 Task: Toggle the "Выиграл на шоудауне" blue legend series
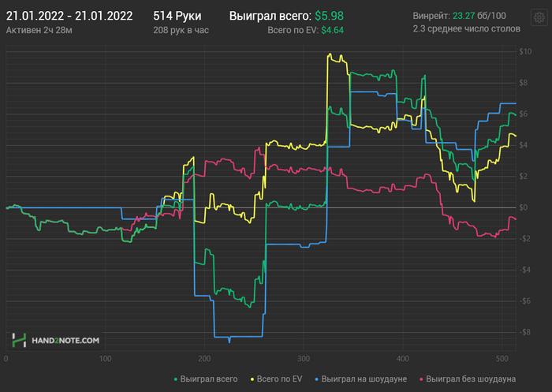coord(361,379)
